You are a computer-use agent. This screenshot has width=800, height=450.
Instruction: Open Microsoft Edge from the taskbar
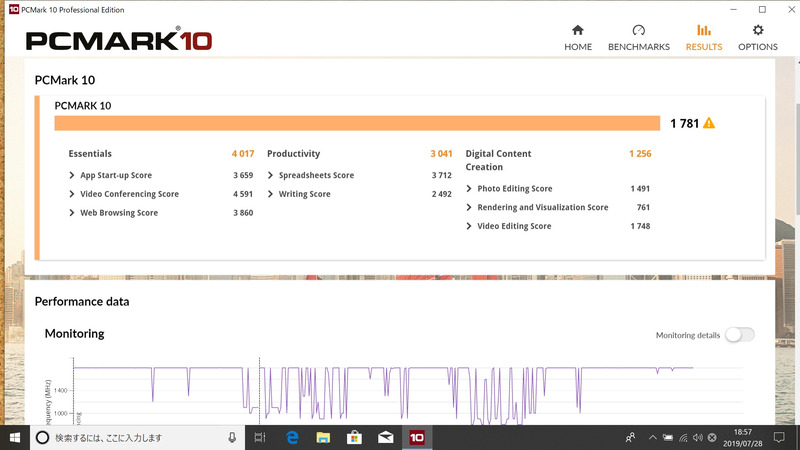point(292,437)
